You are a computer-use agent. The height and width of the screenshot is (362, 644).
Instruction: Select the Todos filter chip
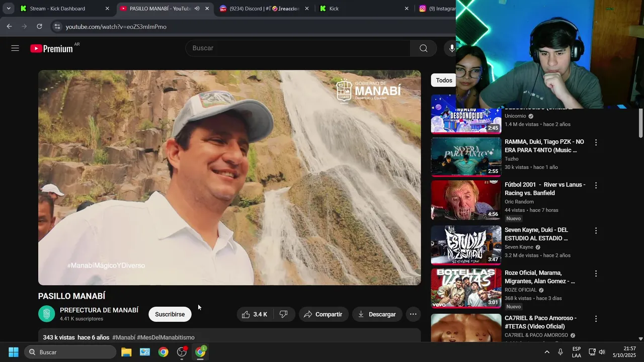pos(444,80)
